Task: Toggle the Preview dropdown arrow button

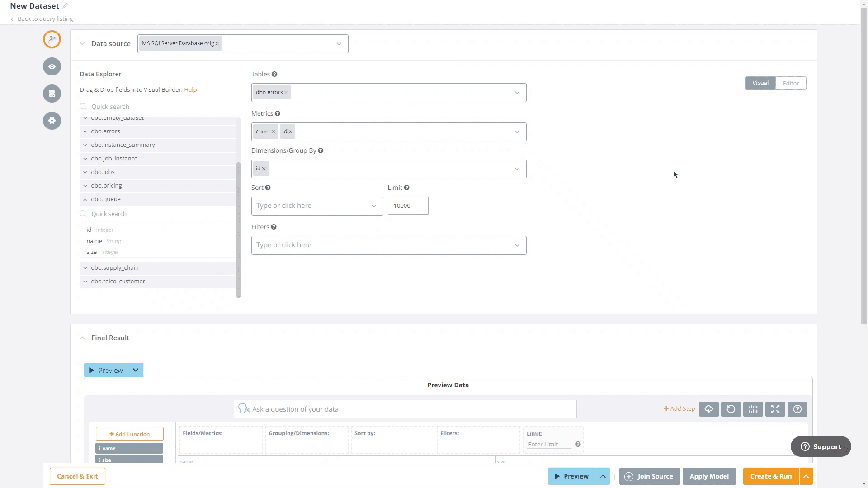Action: pos(136,370)
